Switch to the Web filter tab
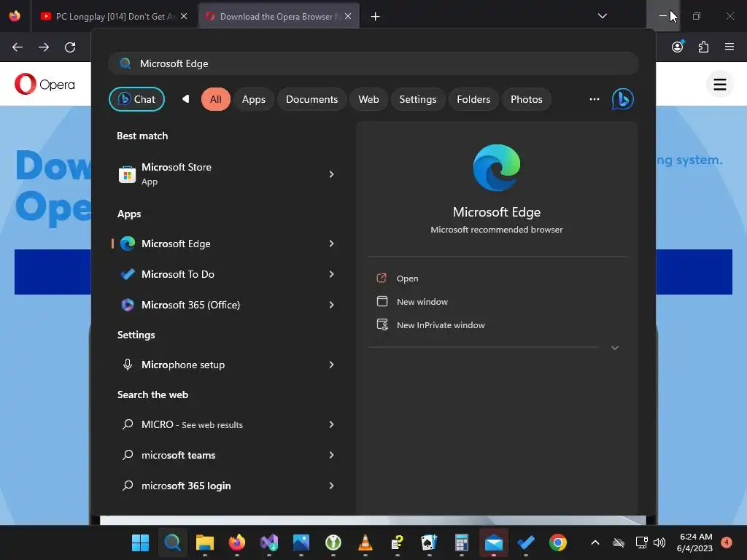This screenshot has width=747, height=560. [x=368, y=99]
